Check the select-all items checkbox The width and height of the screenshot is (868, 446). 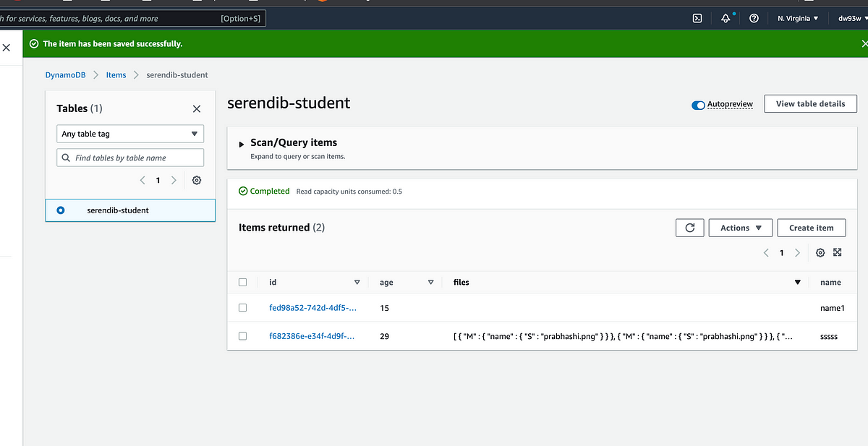(x=243, y=283)
